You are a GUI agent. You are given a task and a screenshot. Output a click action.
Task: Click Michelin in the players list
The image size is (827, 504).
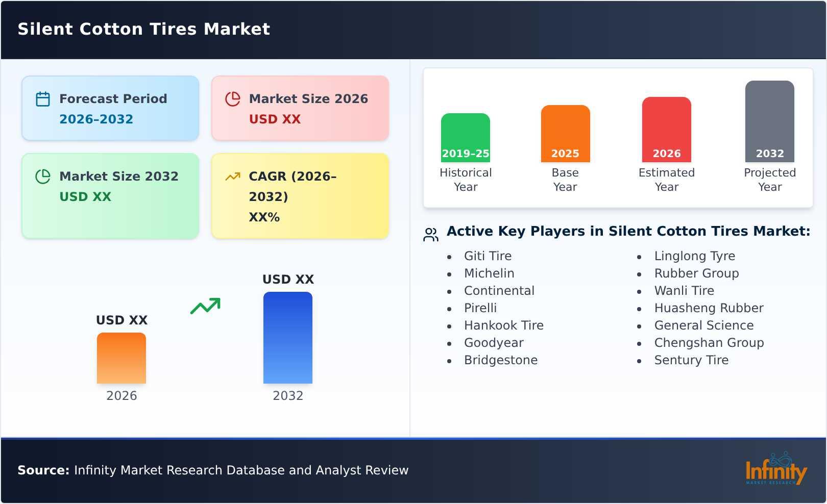(x=489, y=273)
